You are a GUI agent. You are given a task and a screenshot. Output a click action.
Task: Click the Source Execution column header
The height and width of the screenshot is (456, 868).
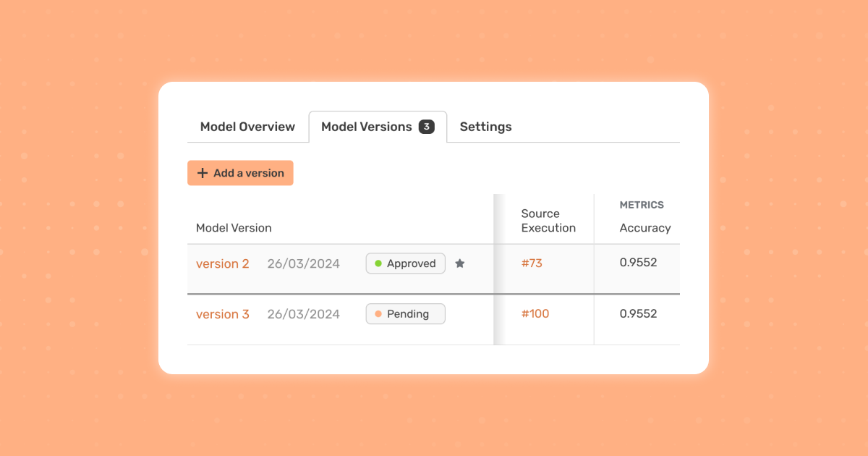coord(548,221)
